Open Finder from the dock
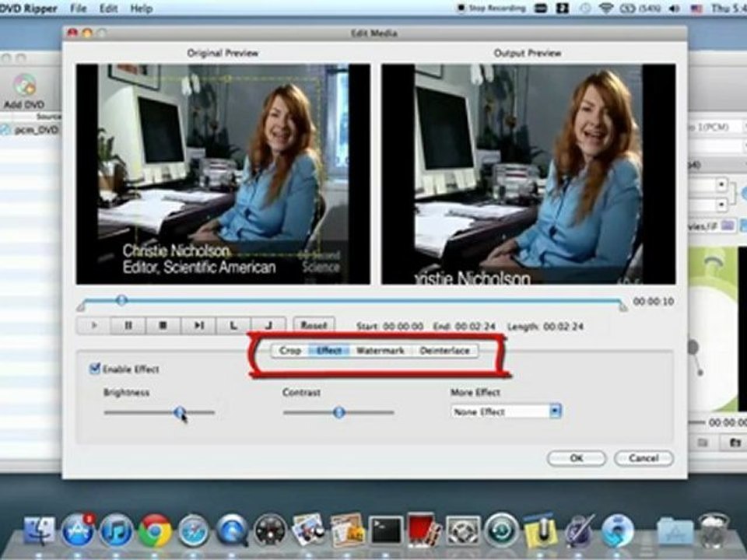The image size is (747, 560). click(39, 530)
